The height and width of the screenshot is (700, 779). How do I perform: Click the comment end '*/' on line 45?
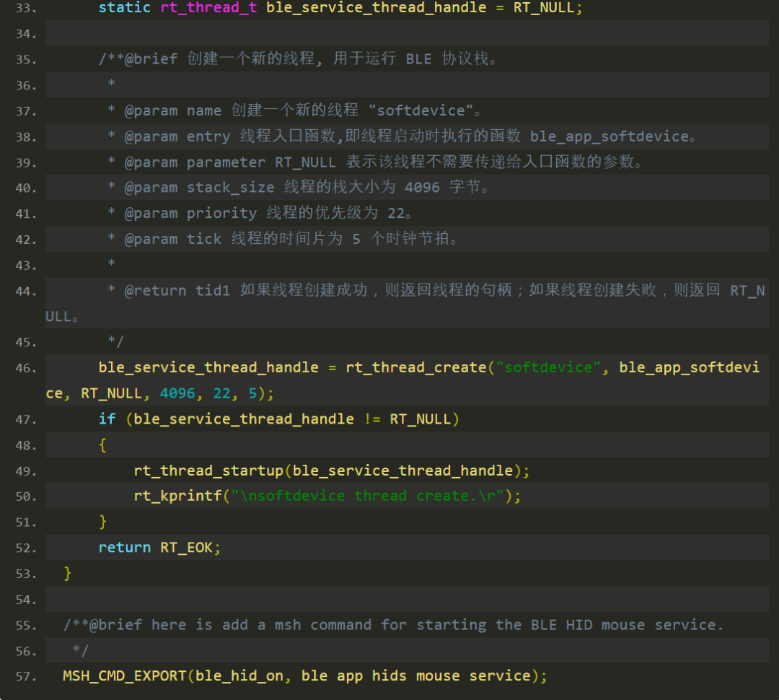click(115, 341)
